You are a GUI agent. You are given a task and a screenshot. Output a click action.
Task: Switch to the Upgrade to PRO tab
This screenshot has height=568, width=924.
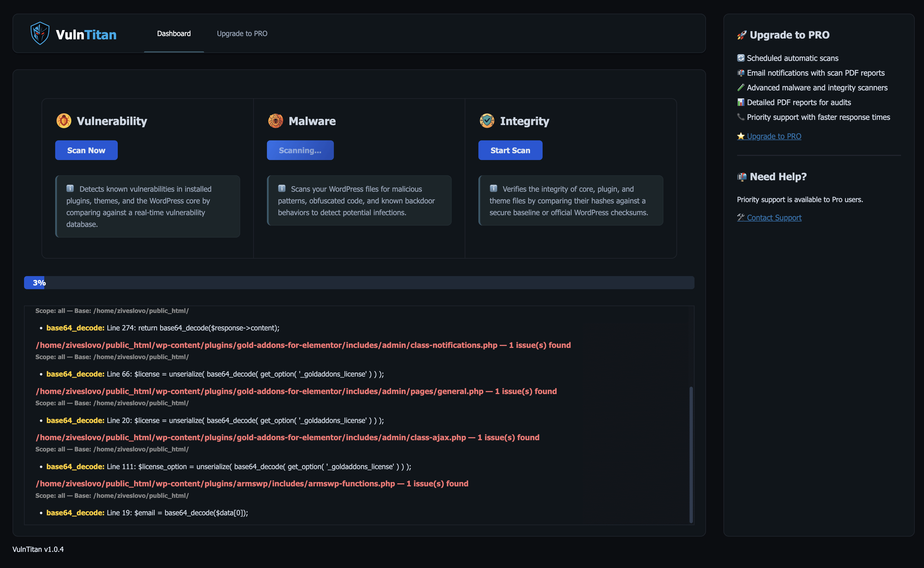pos(242,33)
